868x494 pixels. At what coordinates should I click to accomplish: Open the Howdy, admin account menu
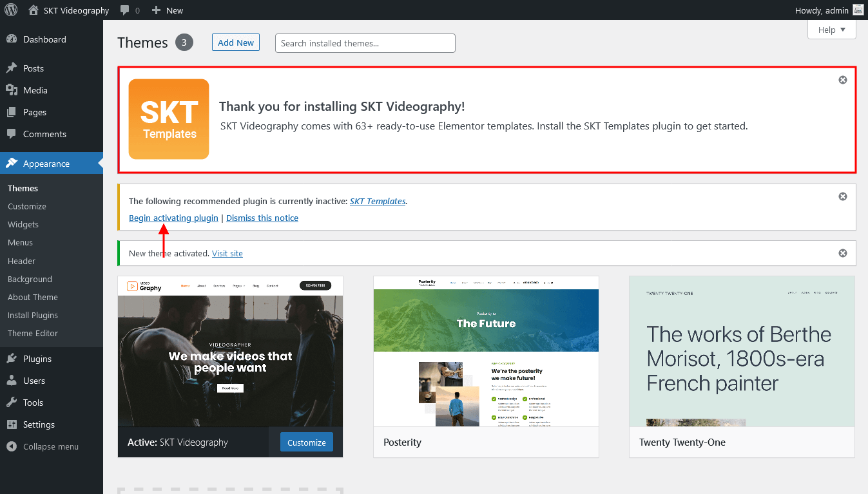coord(829,10)
